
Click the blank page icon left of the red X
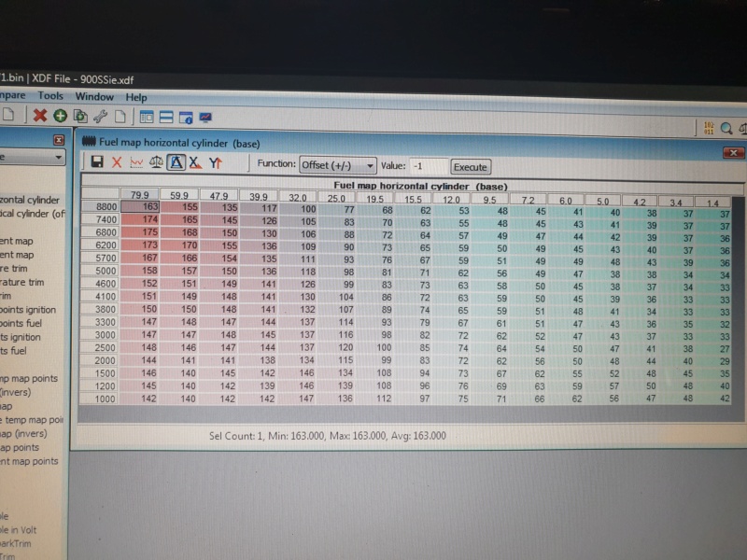[x=8, y=114]
